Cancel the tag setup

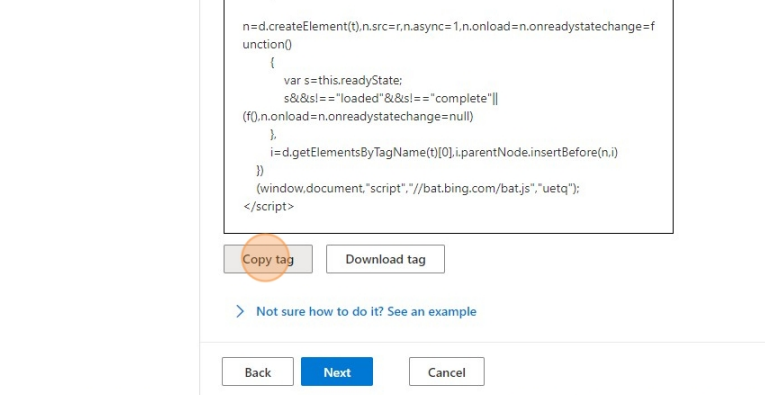[x=446, y=372]
